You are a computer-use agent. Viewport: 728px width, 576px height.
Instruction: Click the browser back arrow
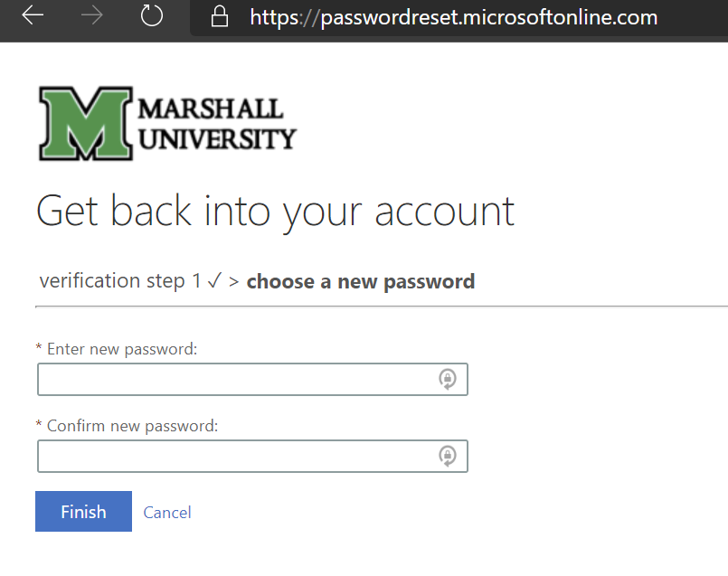click(x=33, y=15)
